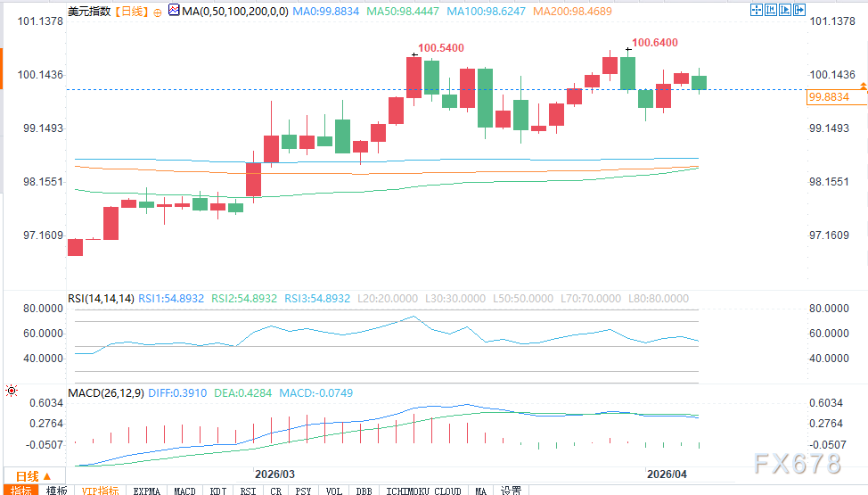Click the candle marked with 100.6400 high

tap(628, 71)
